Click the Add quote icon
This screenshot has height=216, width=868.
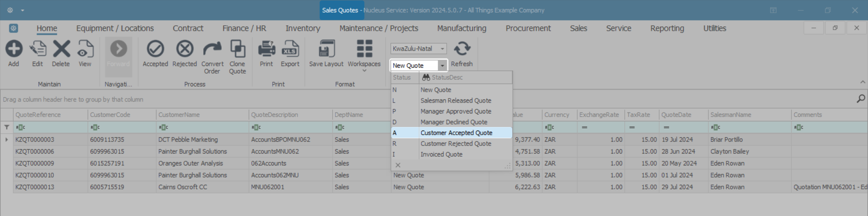pyautogui.click(x=14, y=49)
